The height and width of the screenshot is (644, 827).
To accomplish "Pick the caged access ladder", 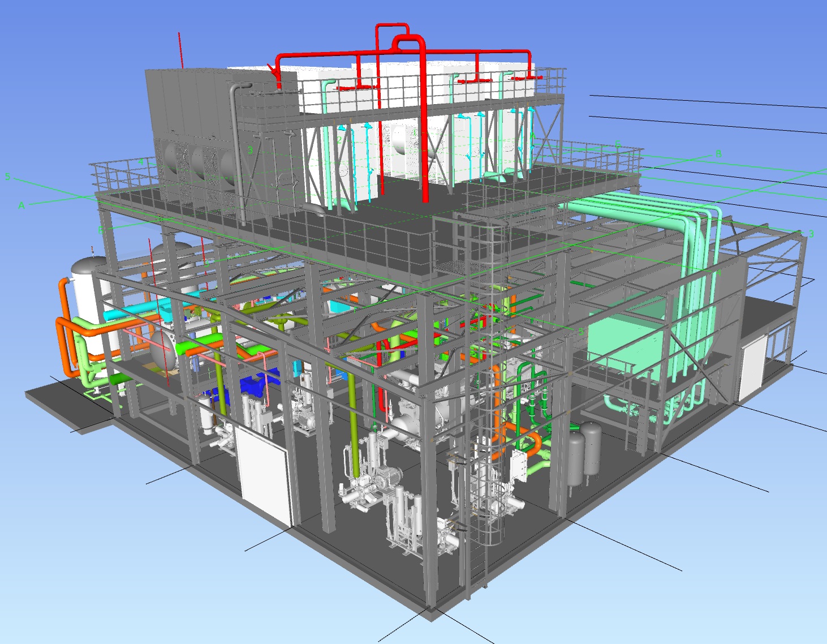I will click(486, 396).
